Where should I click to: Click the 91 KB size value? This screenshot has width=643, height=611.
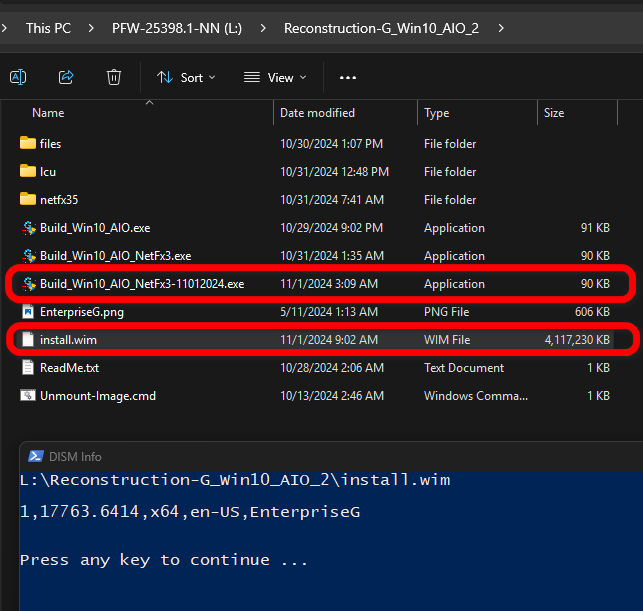tap(595, 228)
